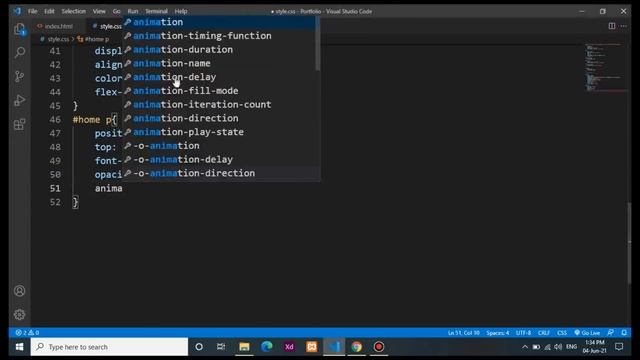Click the editor vertical scrollbar

pos(629,244)
